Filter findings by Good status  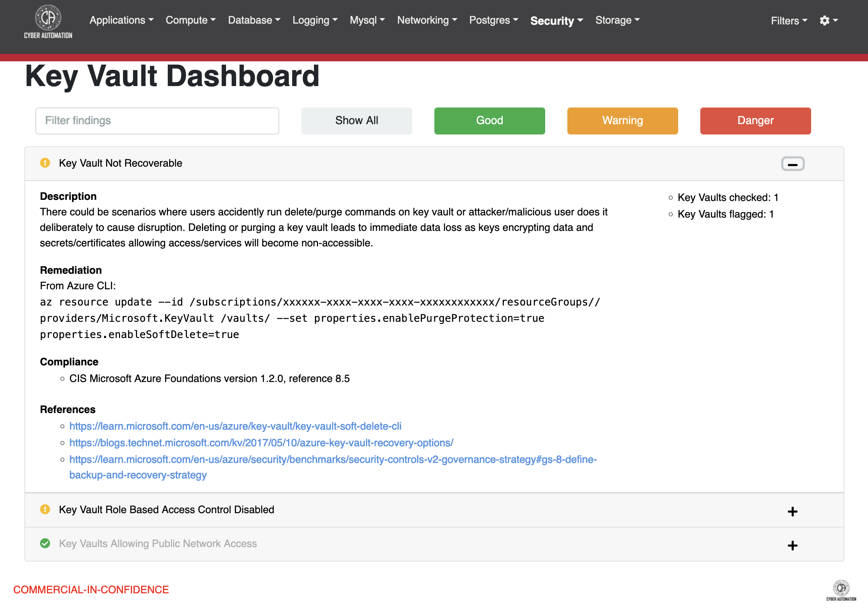point(489,120)
